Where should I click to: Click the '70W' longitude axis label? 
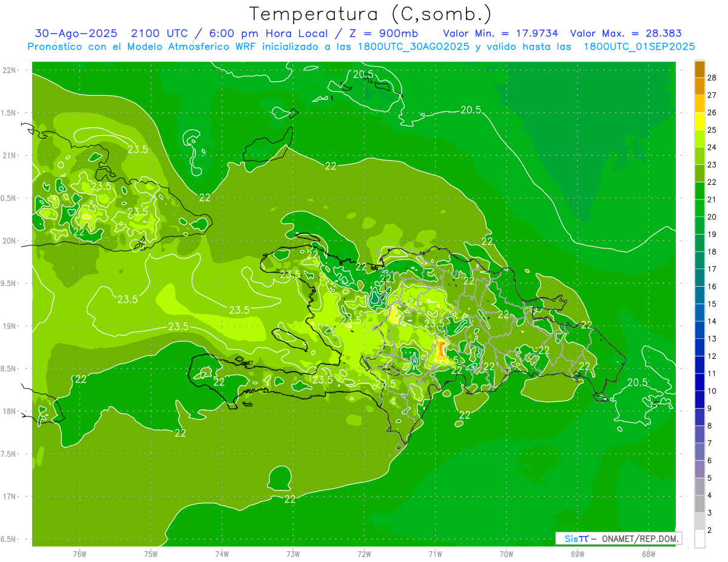point(507,554)
